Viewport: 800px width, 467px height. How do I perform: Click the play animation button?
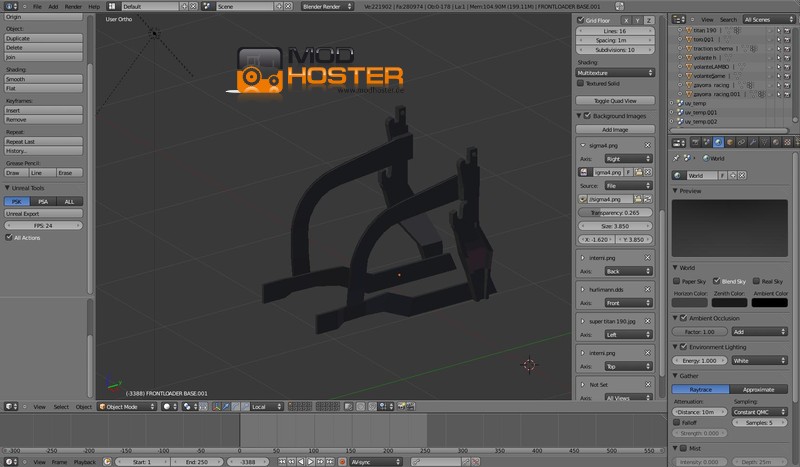pyautogui.click(x=310, y=462)
